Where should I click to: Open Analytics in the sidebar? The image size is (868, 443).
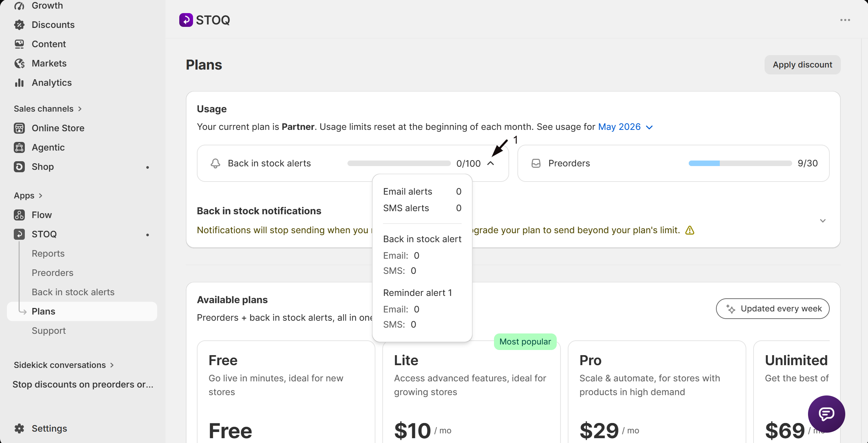point(52,83)
